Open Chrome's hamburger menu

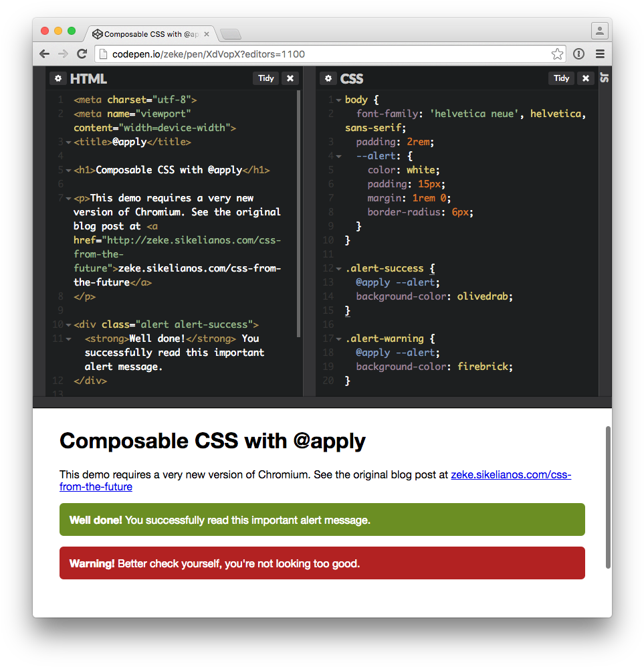pyautogui.click(x=600, y=54)
